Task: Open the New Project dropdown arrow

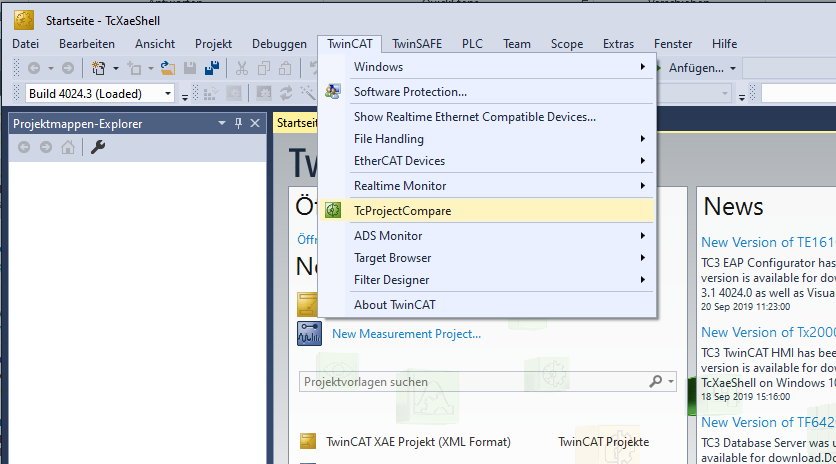Action: coord(116,68)
